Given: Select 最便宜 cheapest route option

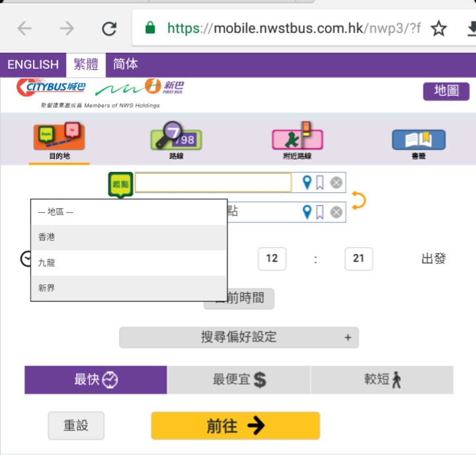Looking at the screenshot, I should point(239,380).
